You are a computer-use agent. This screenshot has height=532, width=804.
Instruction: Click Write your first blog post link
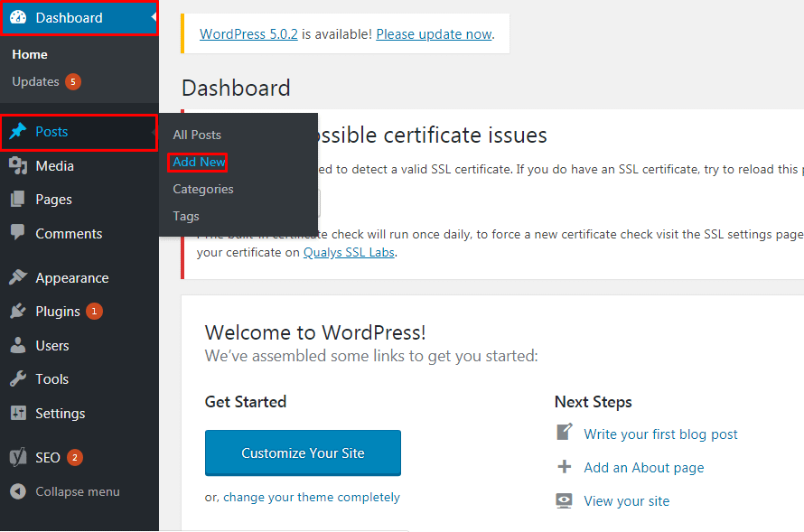pyautogui.click(x=660, y=434)
